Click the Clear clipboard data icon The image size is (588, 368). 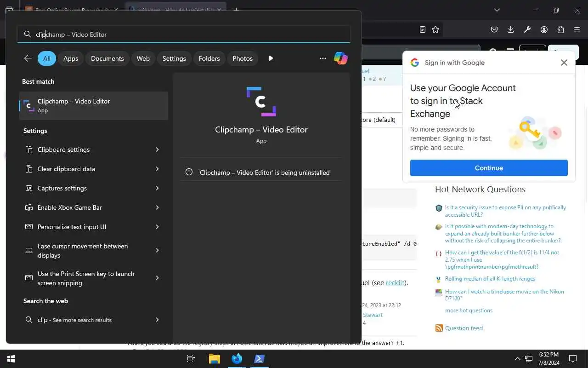point(29,169)
